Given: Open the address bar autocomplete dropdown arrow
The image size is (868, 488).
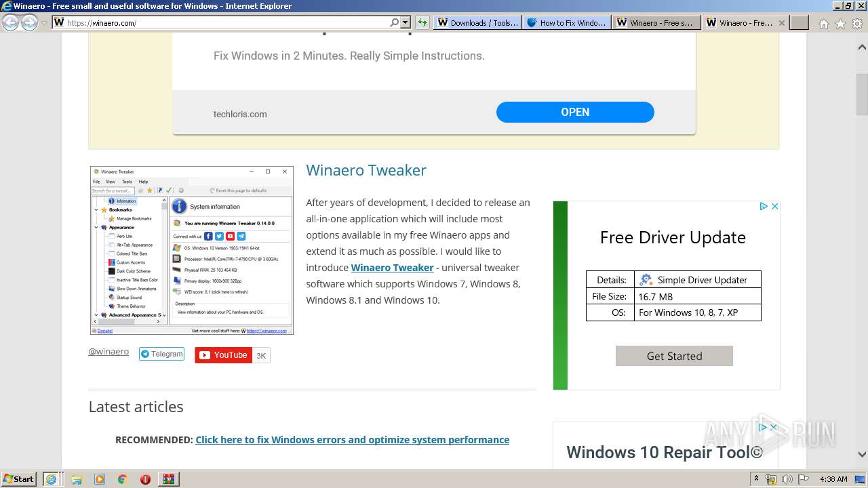Looking at the screenshot, I should click(x=405, y=22).
